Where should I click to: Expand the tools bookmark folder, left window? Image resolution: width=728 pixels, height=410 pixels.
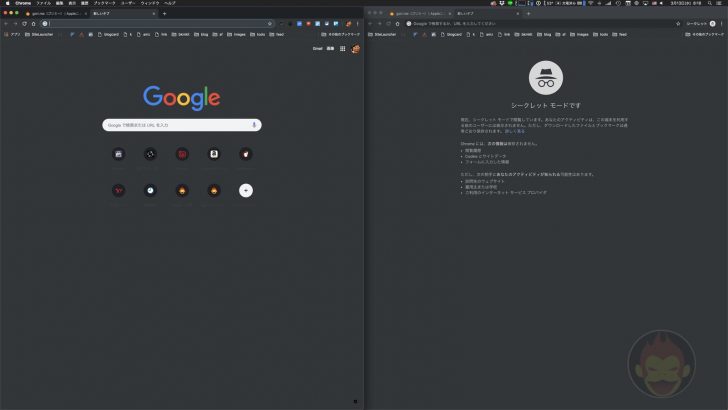click(x=258, y=34)
